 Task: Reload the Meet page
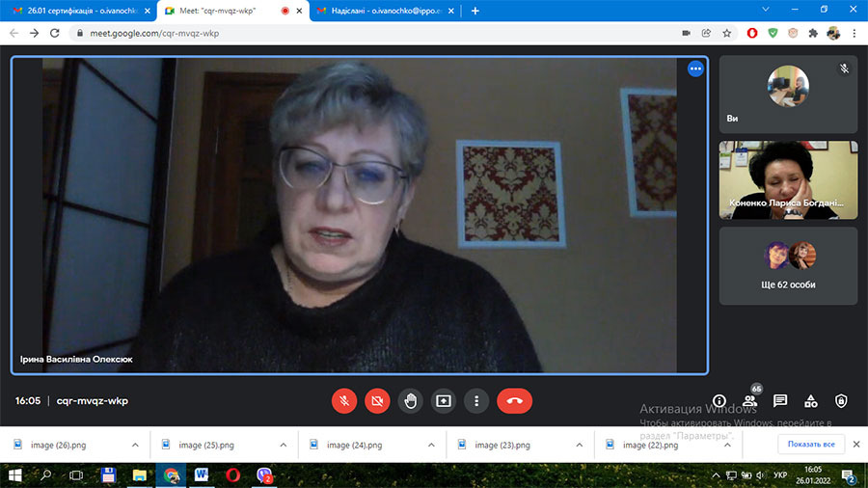(54, 33)
